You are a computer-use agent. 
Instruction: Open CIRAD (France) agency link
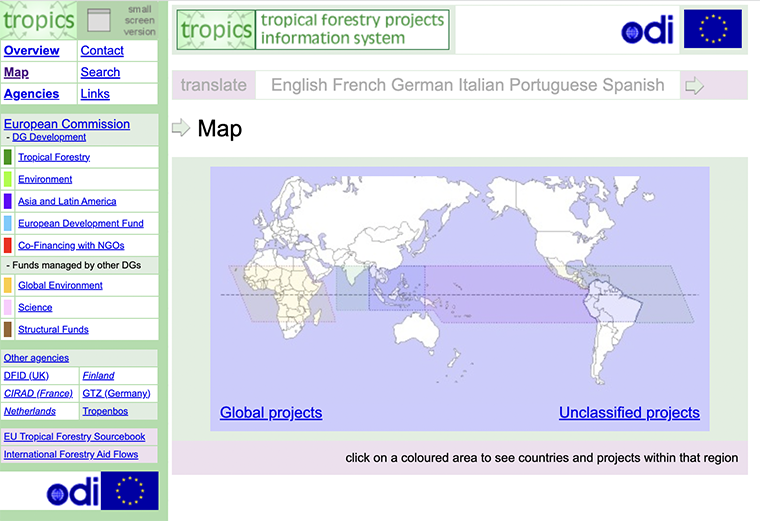(x=38, y=393)
